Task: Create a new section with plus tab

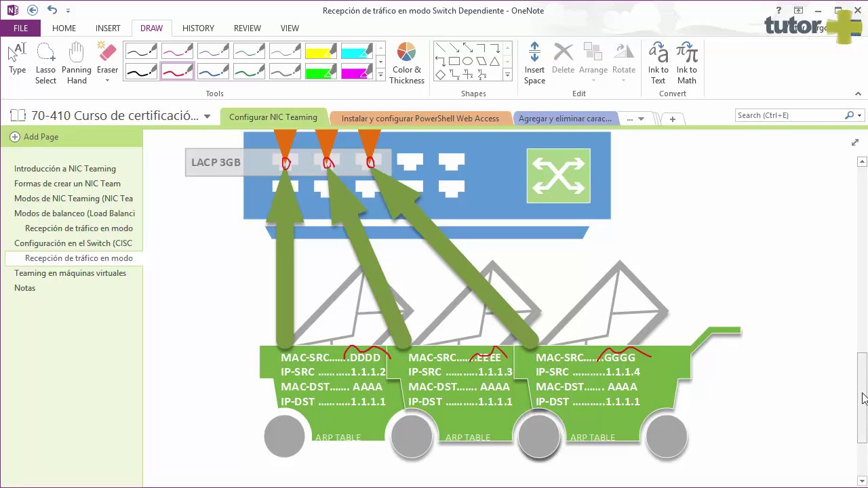Action: pos(672,119)
